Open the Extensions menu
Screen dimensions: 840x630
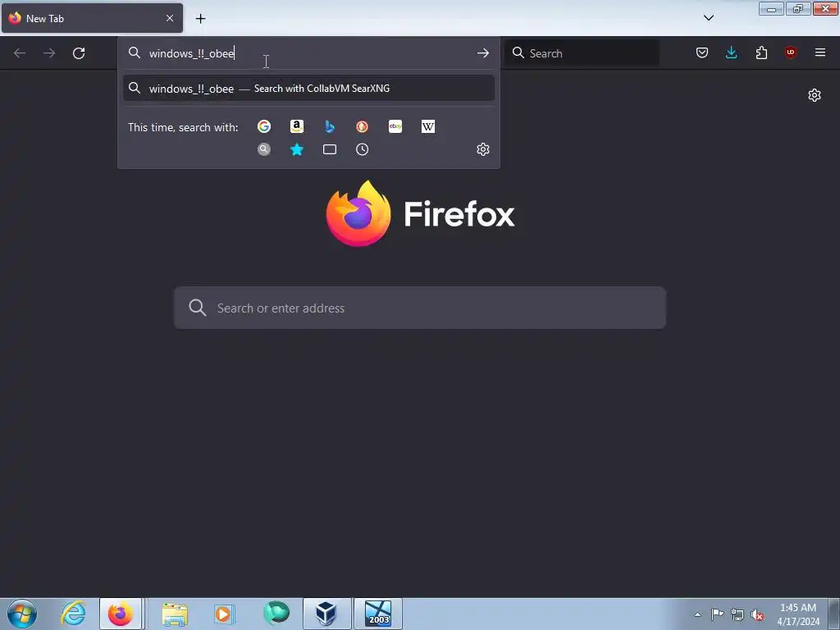[x=761, y=52]
